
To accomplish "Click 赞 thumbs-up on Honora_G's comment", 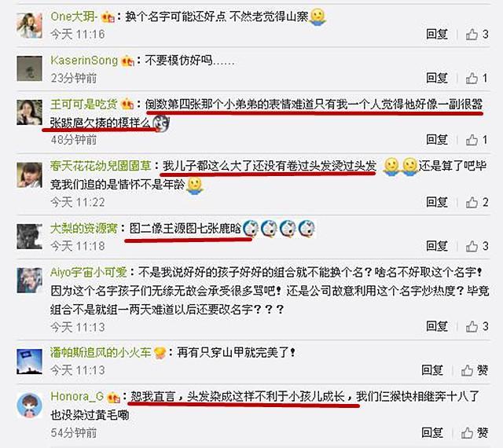I will (475, 432).
